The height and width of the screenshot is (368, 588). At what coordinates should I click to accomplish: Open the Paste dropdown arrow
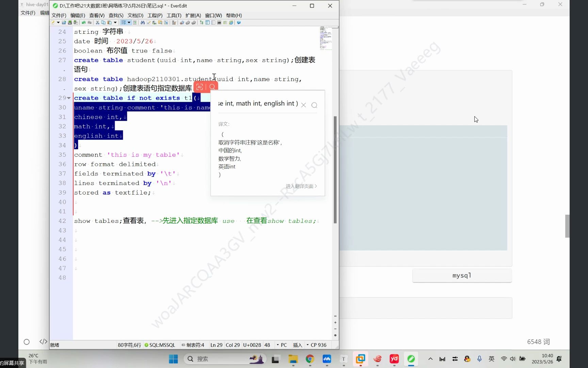point(115,22)
